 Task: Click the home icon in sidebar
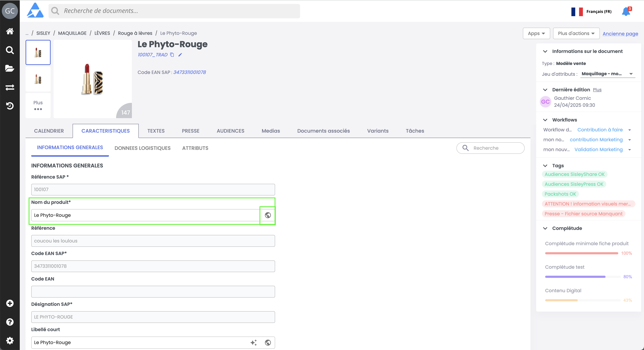(x=10, y=31)
